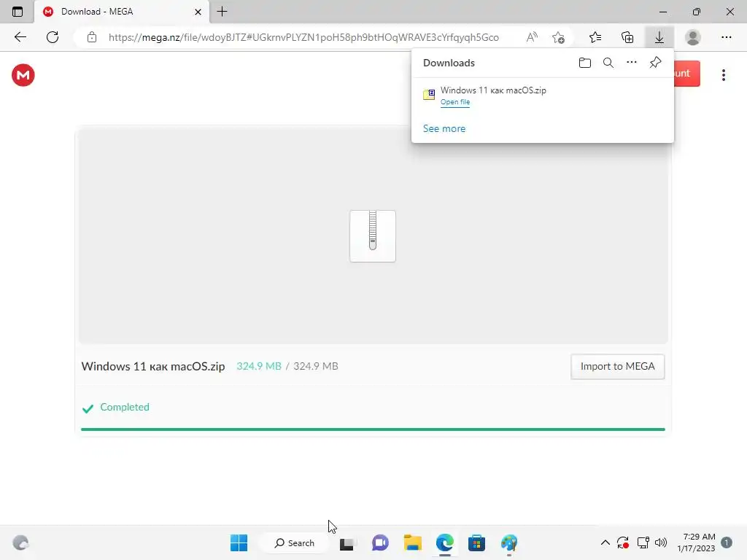Pin the Downloads panel
The width and height of the screenshot is (747, 560).
pyautogui.click(x=655, y=63)
